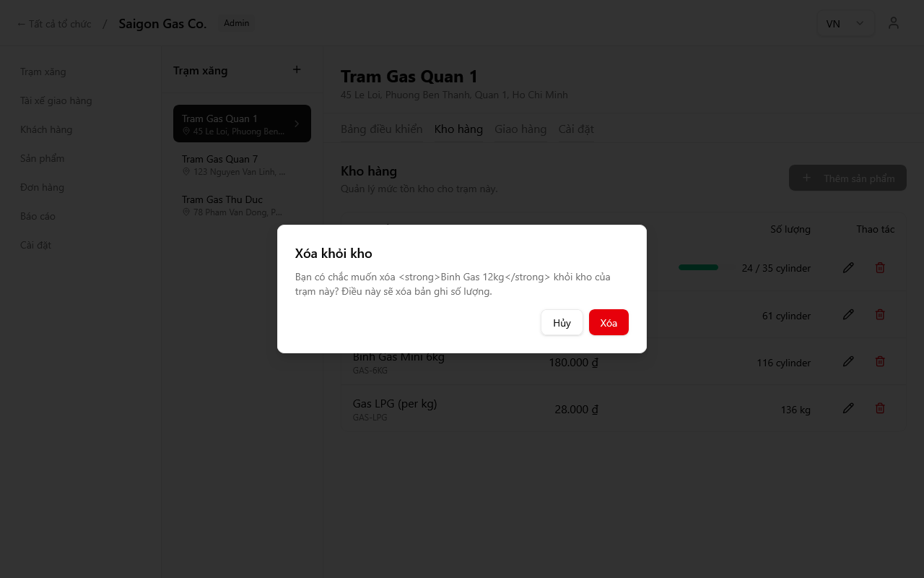Click the green stock level progress bar
Viewport: 924px width, 578px height.
(698, 267)
